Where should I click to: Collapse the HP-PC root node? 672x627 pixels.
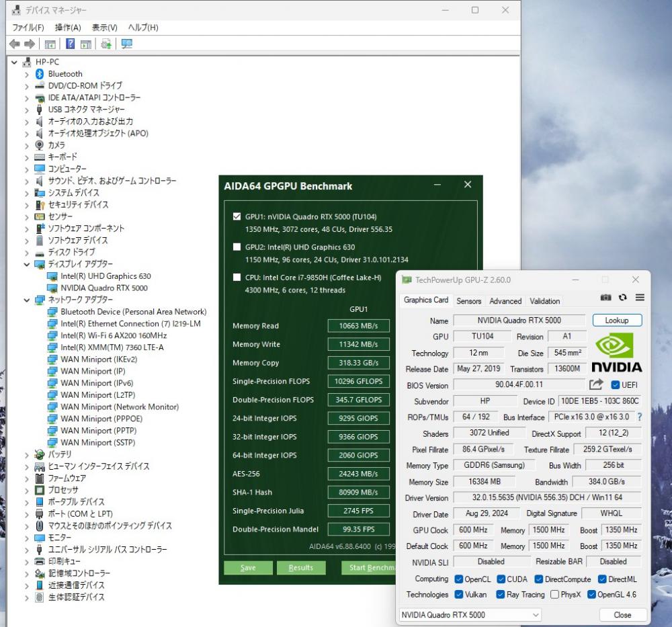click(x=14, y=62)
